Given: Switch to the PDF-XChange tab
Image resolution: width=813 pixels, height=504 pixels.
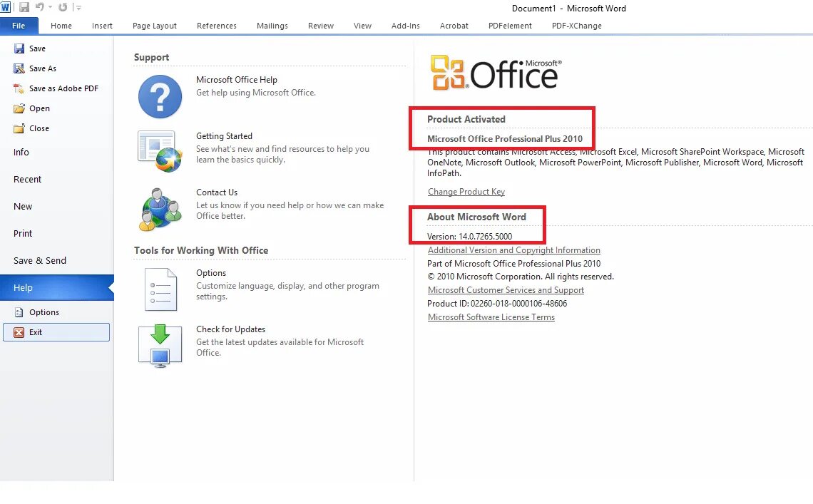Looking at the screenshot, I should 577,26.
